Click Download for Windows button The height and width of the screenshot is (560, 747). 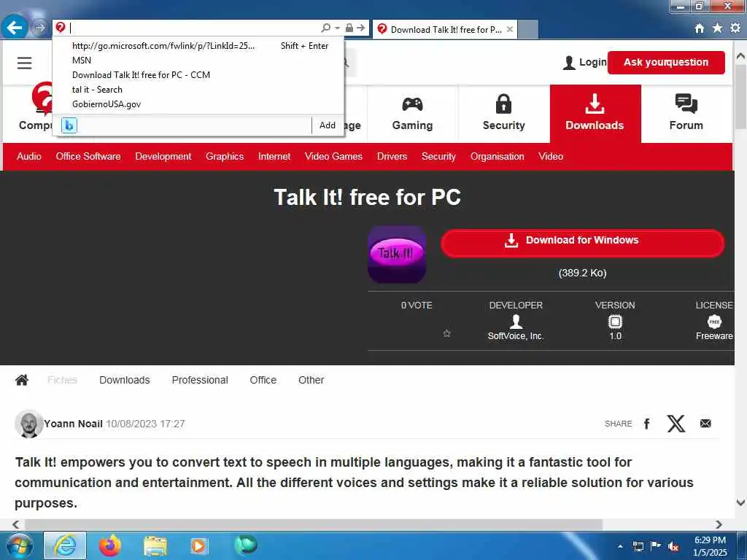[582, 243]
